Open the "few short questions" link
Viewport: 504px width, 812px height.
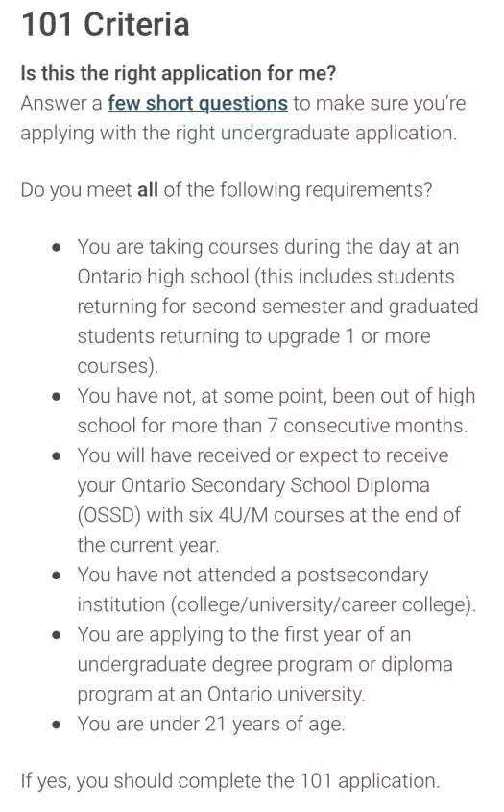coord(197,103)
